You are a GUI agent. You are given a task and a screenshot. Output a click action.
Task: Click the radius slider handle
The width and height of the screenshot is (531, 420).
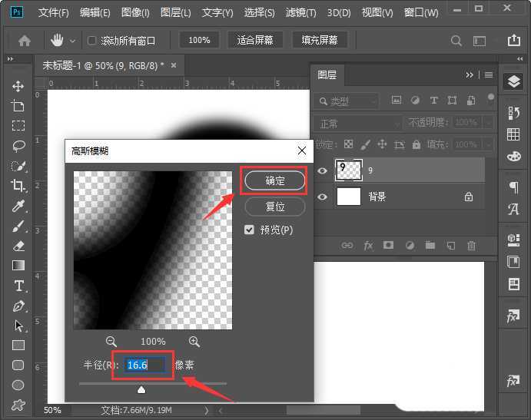pyautogui.click(x=141, y=389)
